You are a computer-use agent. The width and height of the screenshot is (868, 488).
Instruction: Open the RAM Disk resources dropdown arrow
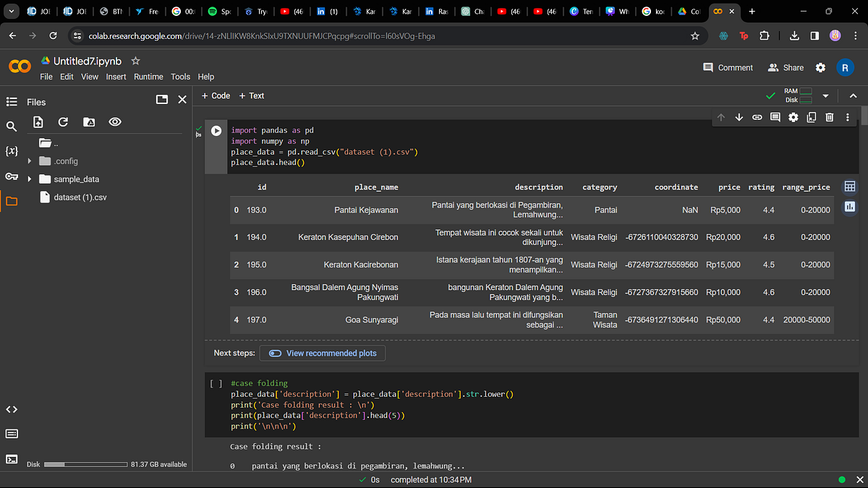pyautogui.click(x=825, y=95)
